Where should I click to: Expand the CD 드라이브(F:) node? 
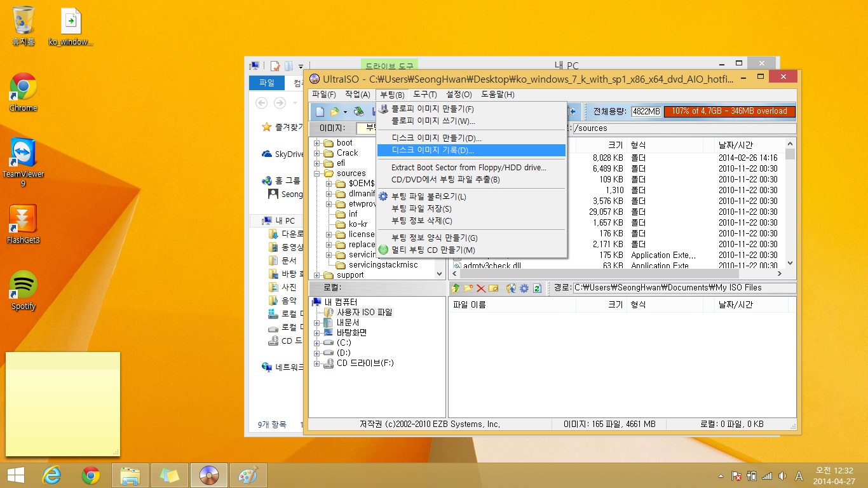tap(317, 363)
